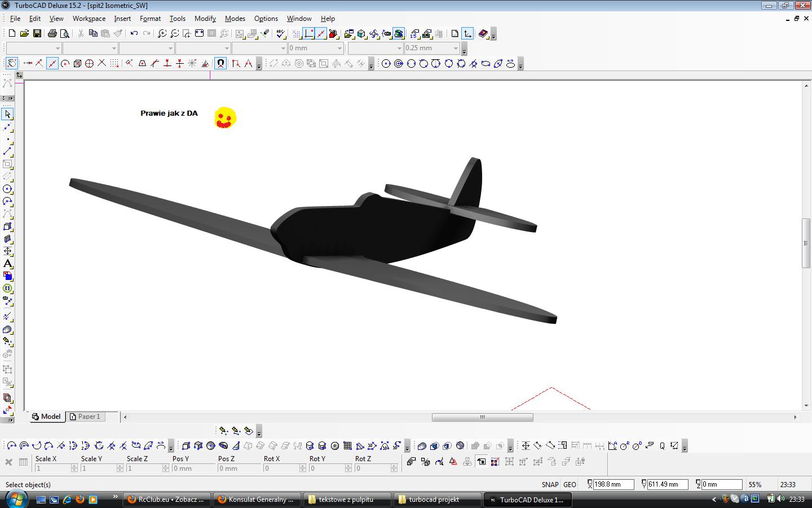Viewport: 812px width, 508px height.
Task: Open the first property dropdown in toolbar
Action: tap(34, 48)
